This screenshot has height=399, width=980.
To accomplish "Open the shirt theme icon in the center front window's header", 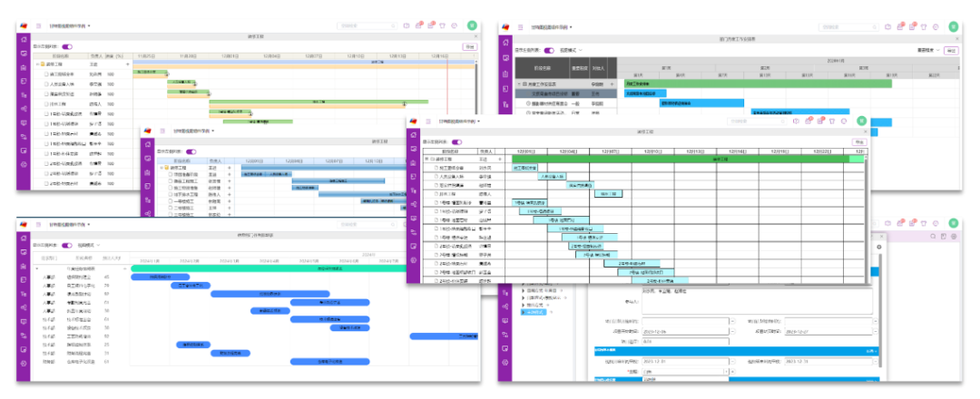I will 832,122.
